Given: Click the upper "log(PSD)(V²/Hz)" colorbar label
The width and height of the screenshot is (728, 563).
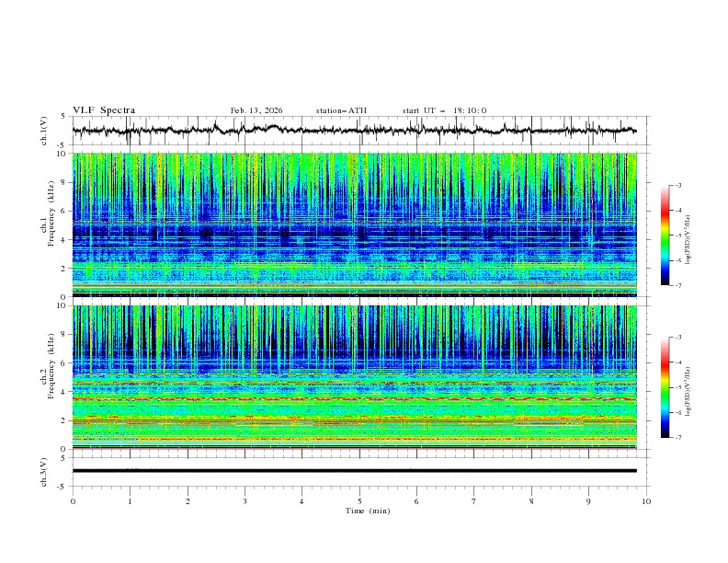Looking at the screenshot, I should tap(688, 240).
